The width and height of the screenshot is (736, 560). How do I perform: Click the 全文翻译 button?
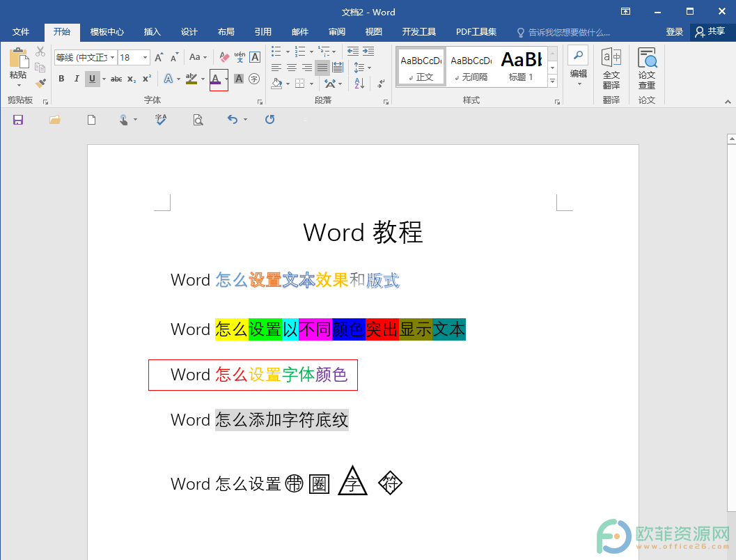[x=611, y=68]
